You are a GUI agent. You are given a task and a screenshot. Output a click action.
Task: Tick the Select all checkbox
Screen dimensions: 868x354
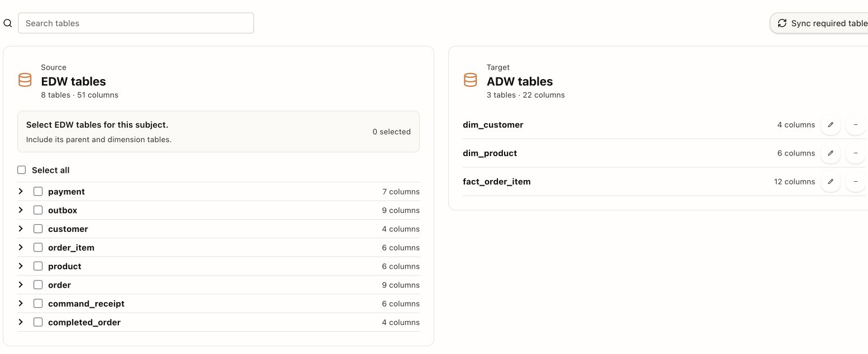[22, 170]
